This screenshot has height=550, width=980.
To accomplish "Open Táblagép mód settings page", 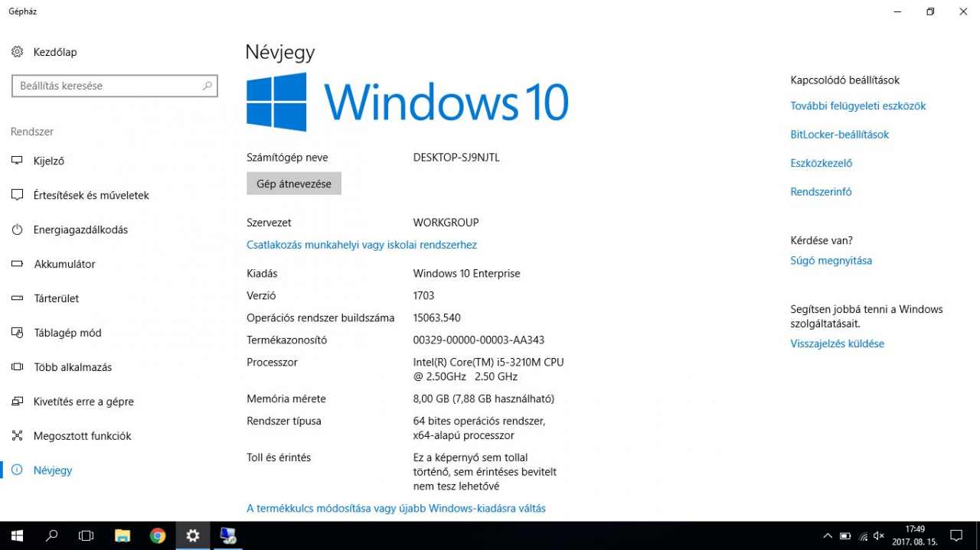I will coord(67,333).
